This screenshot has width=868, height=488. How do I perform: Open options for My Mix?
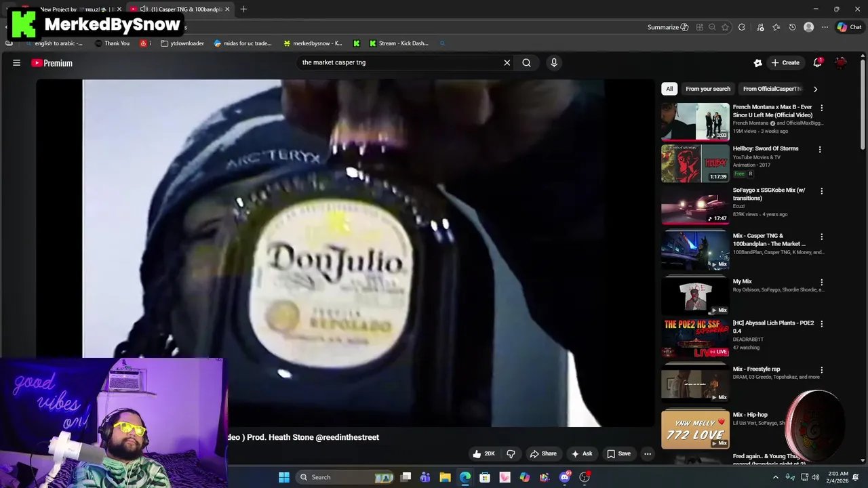[x=821, y=282]
